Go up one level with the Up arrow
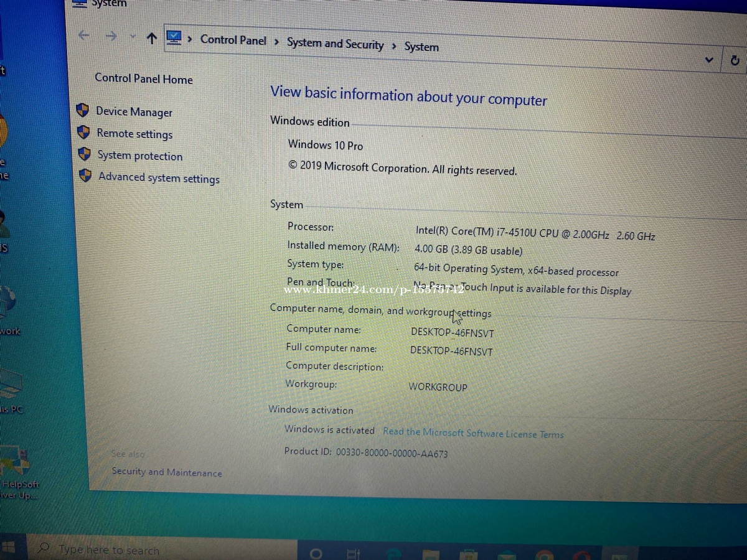The image size is (747, 560). click(x=151, y=38)
